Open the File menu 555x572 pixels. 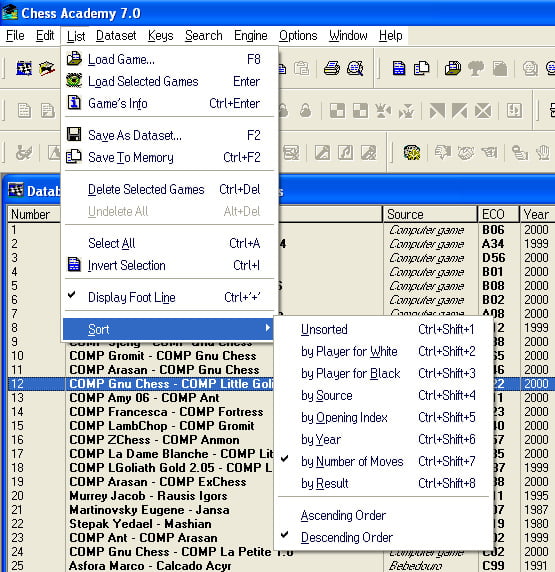(15, 36)
